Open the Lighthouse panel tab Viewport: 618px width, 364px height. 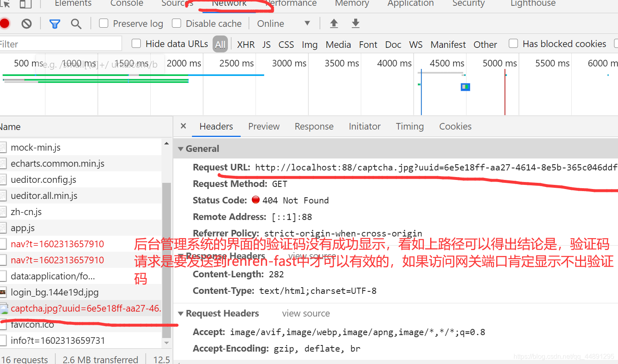[x=533, y=3]
